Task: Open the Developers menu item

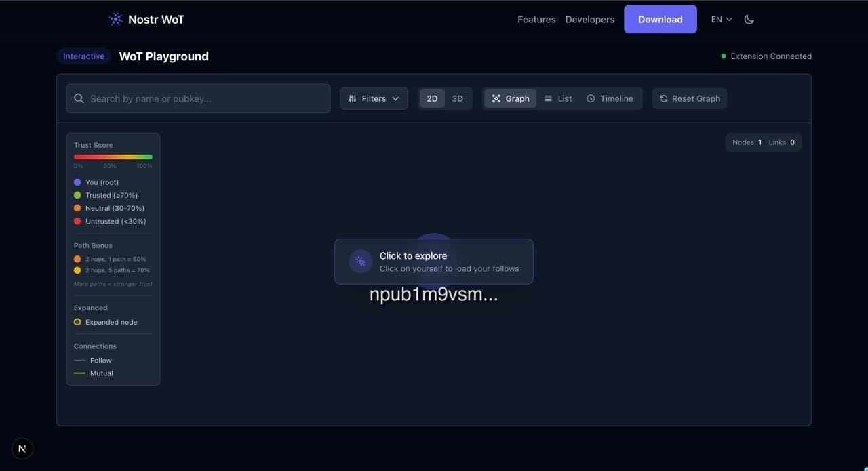Action: [x=589, y=19]
